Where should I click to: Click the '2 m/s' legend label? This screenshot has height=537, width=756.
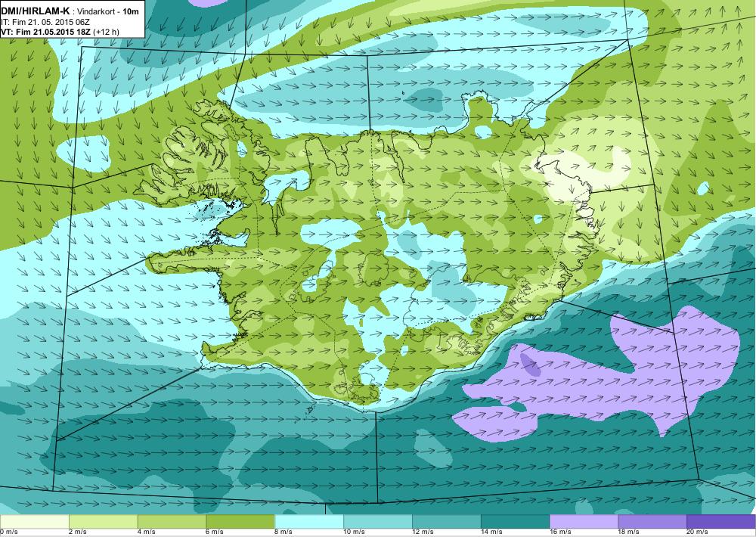(78, 532)
